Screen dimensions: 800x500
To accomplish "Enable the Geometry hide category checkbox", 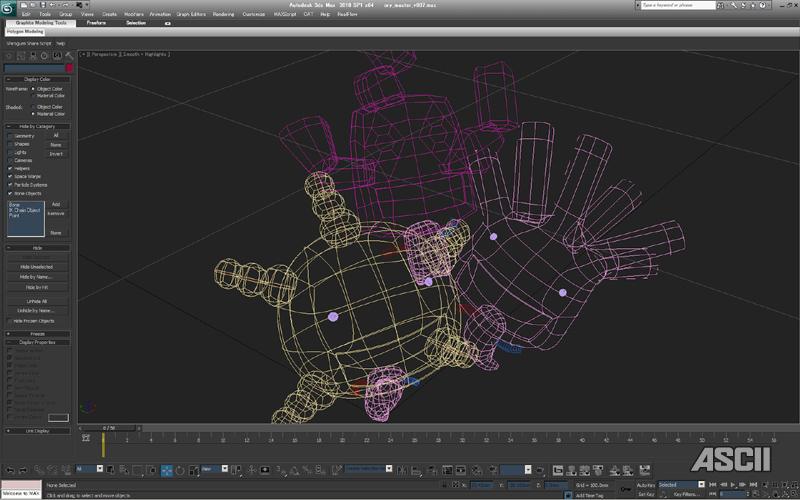I will (x=10, y=135).
